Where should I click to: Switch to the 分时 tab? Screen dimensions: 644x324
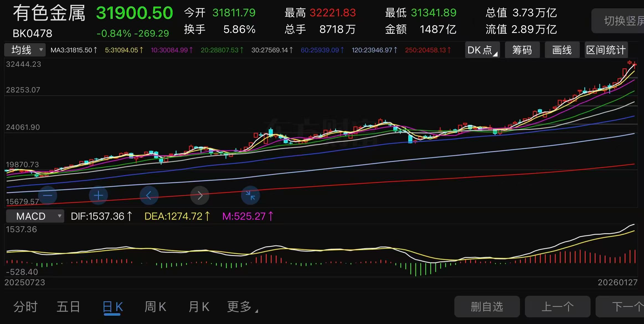(x=25, y=307)
